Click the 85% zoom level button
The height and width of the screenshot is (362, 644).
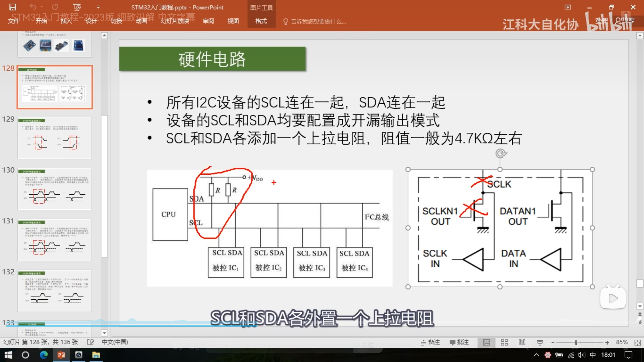(622, 342)
